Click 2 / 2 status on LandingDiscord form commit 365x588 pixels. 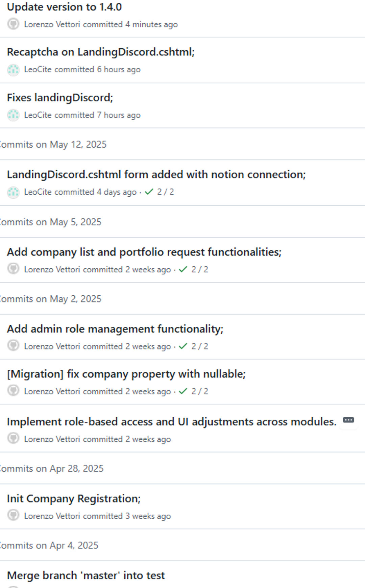(x=165, y=192)
